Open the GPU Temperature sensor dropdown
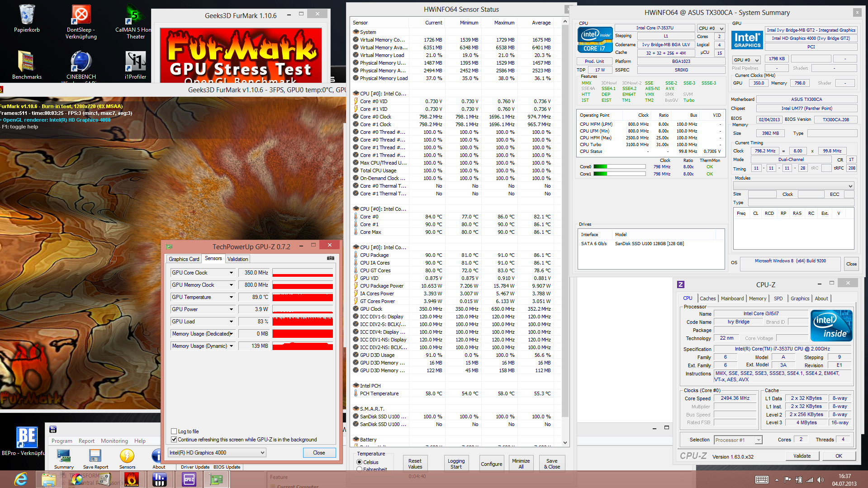The height and width of the screenshot is (488, 868). pos(231,297)
